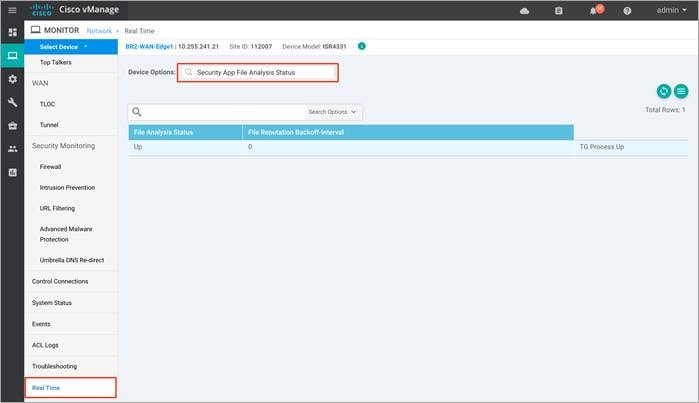Image resolution: width=699 pixels, height=403 pixels.
Task: Open Events in sidebar
Action: pos(41,324)
